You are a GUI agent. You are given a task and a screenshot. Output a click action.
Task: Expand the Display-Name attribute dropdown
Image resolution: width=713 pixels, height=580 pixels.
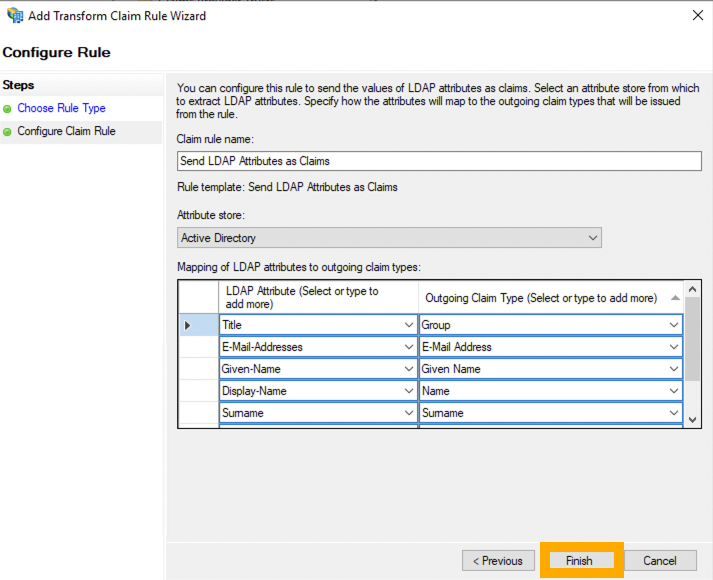coord(409,391)
